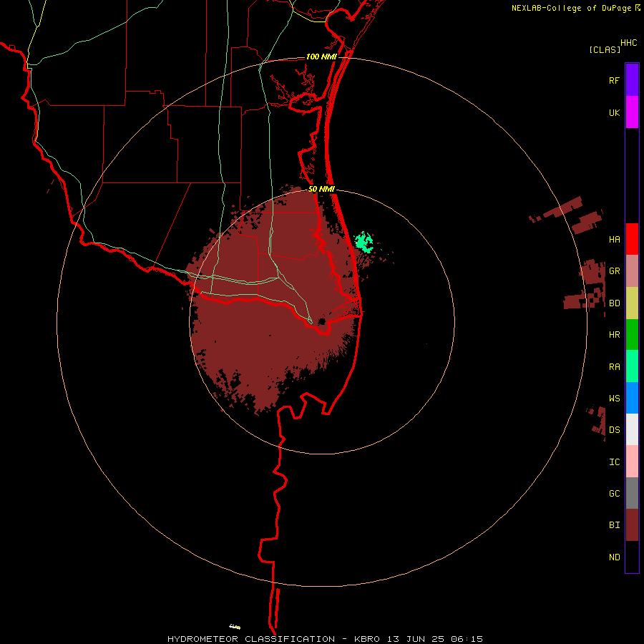The image size is (644, 644).
Task: Click the RA mint-green legend swatch
Action: point(632,366)
